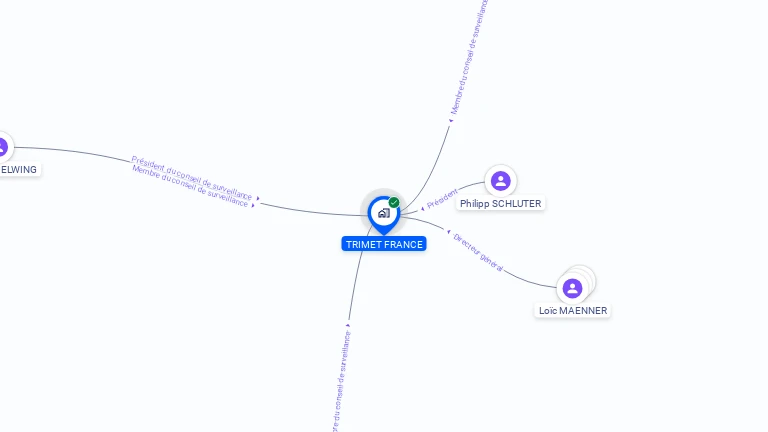Click the bottom conseil de surveillance vertical label

[341, 382]
